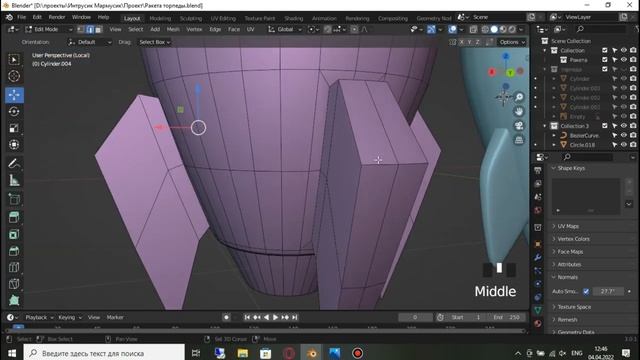640x360 pixels.
Task: Open the Render menu
Action: click(57, 17)
